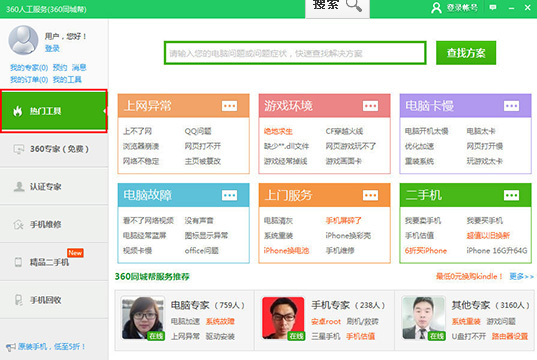Expand more options for 游戏环境 card
Viewport: 537px width, 360px height.
370,106
